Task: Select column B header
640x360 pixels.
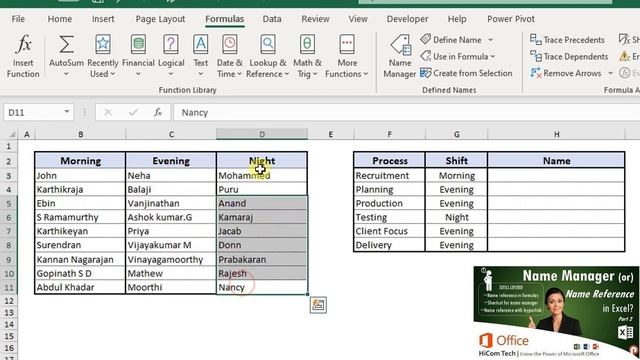Action: click(x=80, y=134)
